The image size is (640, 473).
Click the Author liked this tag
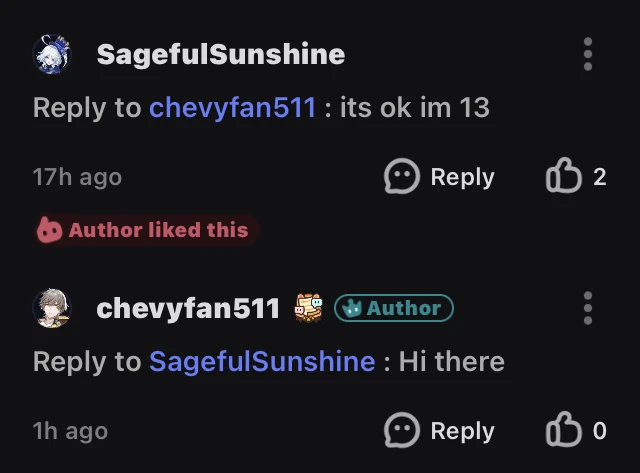(146, 230)
